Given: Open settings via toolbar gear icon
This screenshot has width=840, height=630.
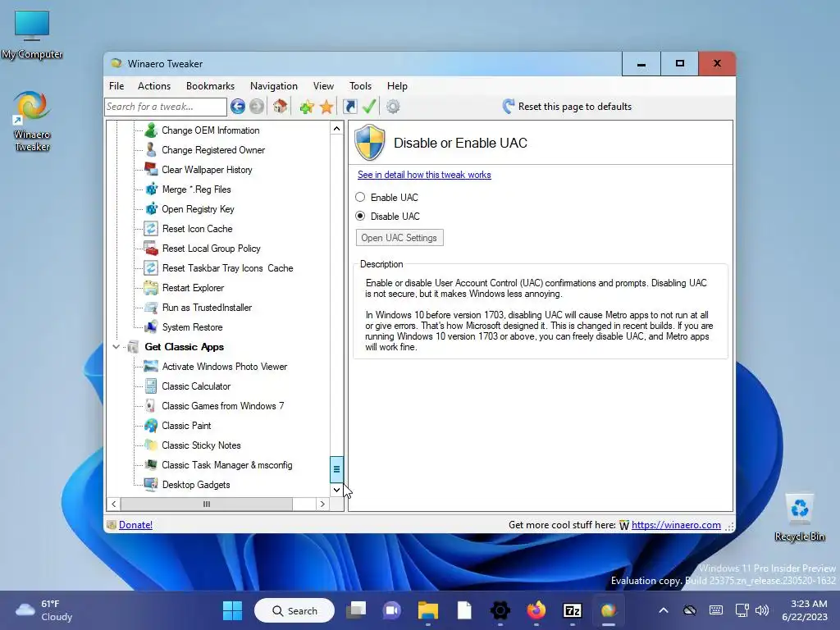Looking at the screenshot, I should [393, 107].
